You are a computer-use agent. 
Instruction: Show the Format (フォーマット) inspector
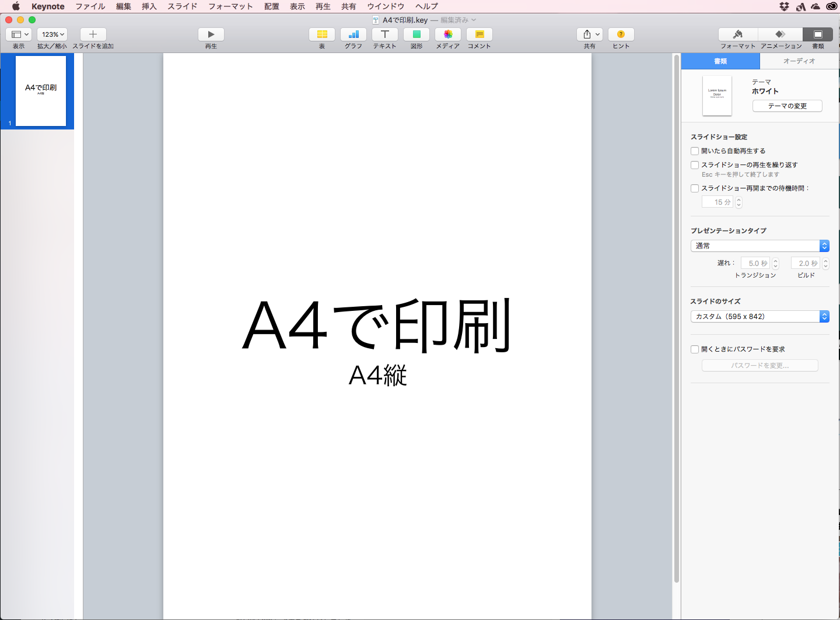tap(738, 34)
